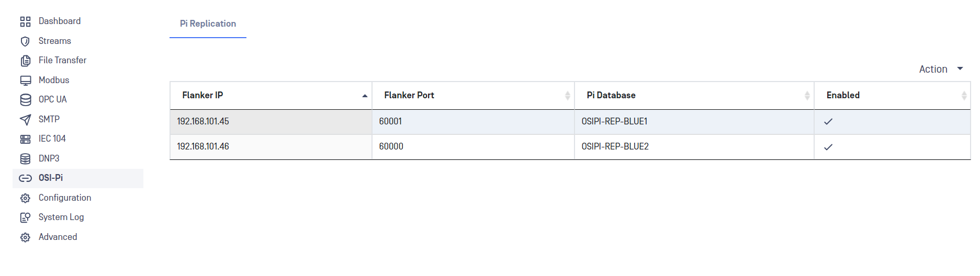The image size is (980, 276).
Task: Click the IEC 104 server icon
Action: coord(25,139)
